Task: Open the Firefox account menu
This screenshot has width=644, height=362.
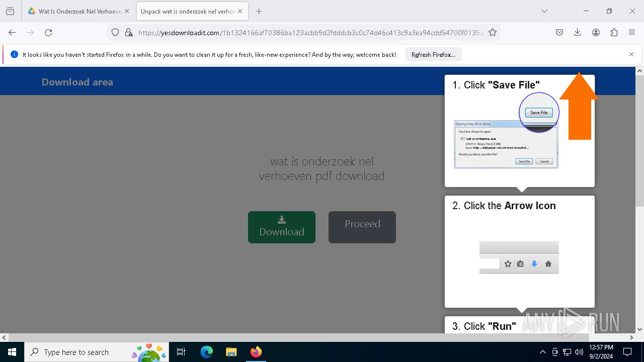Action: (596, 33)
